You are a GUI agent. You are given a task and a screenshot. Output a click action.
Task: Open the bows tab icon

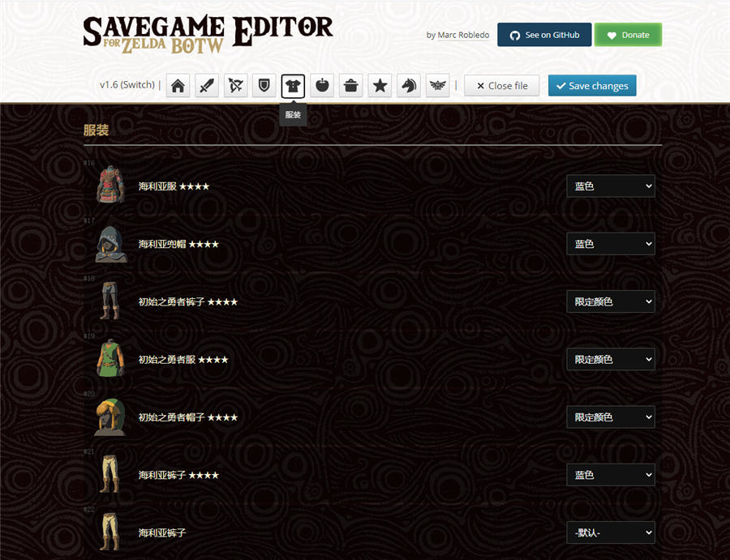pyautogui.click(x=235, y=86)
